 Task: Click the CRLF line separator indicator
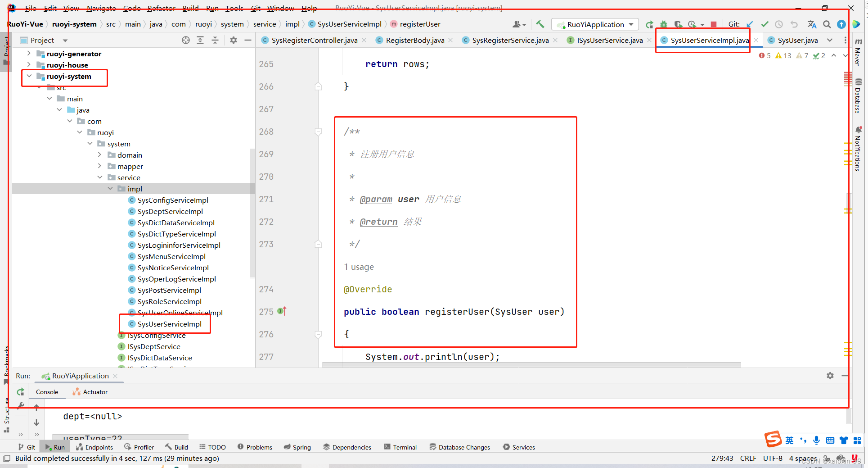click(748, 458)
